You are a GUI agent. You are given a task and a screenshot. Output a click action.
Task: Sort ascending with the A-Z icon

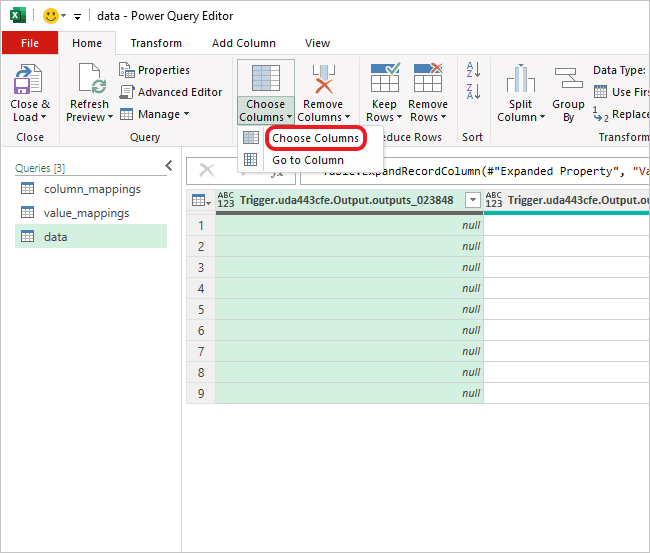pos(473,70)
